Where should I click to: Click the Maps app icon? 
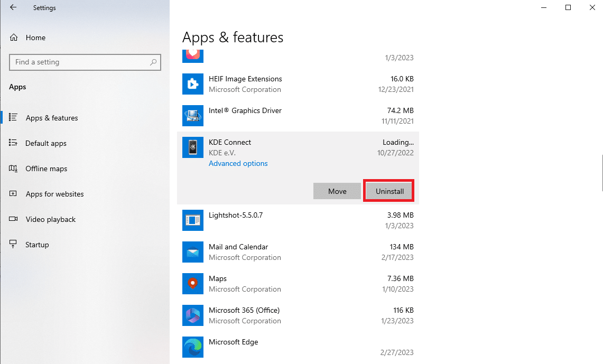(193, 284)
